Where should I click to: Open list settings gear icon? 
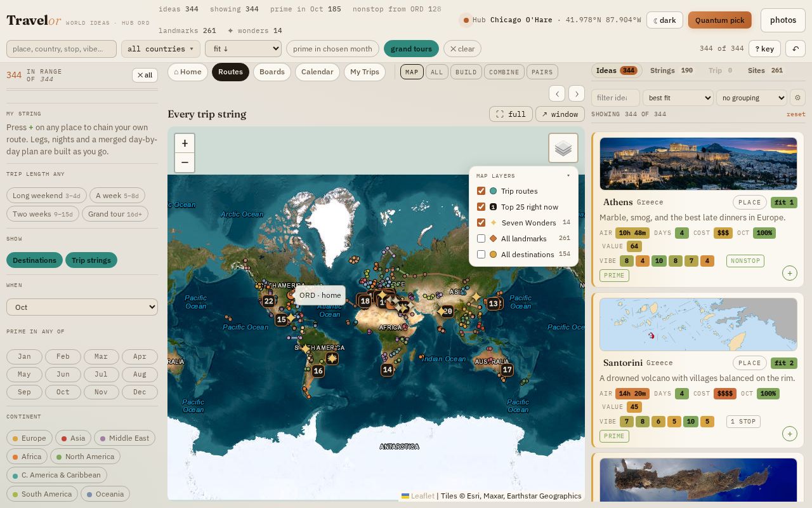[797, 98]
